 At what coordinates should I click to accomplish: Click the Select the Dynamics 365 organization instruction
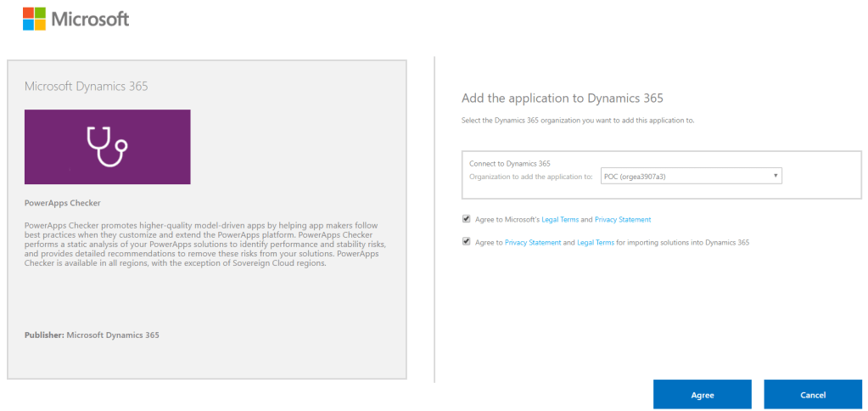coord(577,121)
